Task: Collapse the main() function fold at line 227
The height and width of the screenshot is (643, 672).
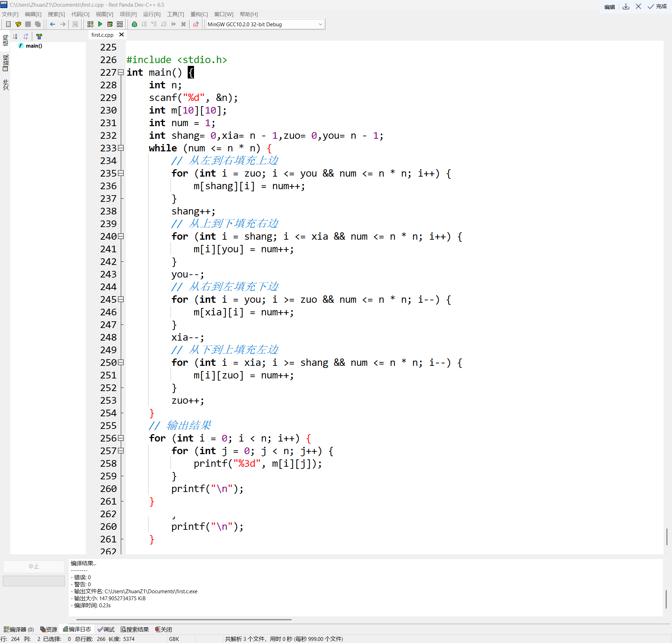Action: pos(121,73)
